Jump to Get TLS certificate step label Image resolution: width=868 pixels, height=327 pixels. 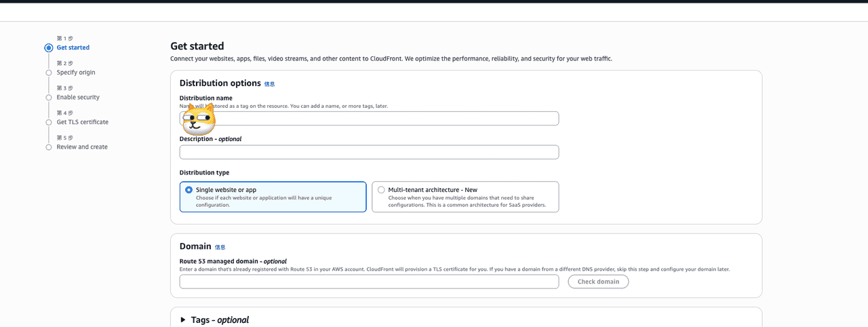82,122
